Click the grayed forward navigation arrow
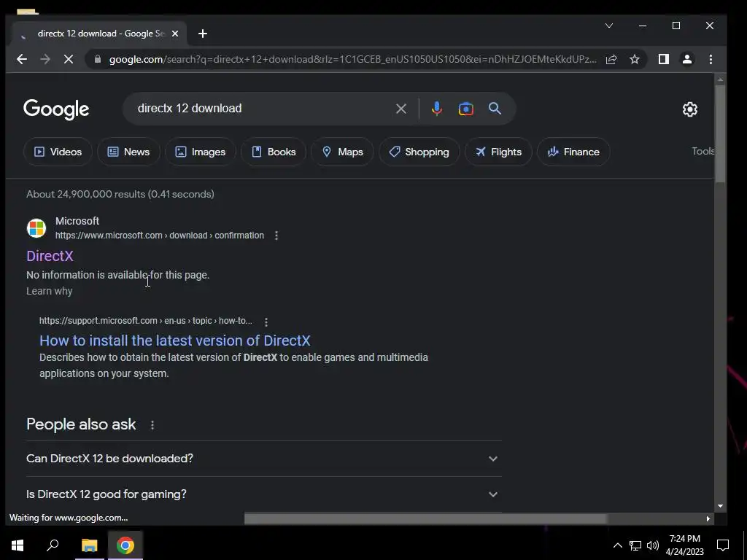The height and width of the screenshot is (560, 747). (x=45, y=59)
